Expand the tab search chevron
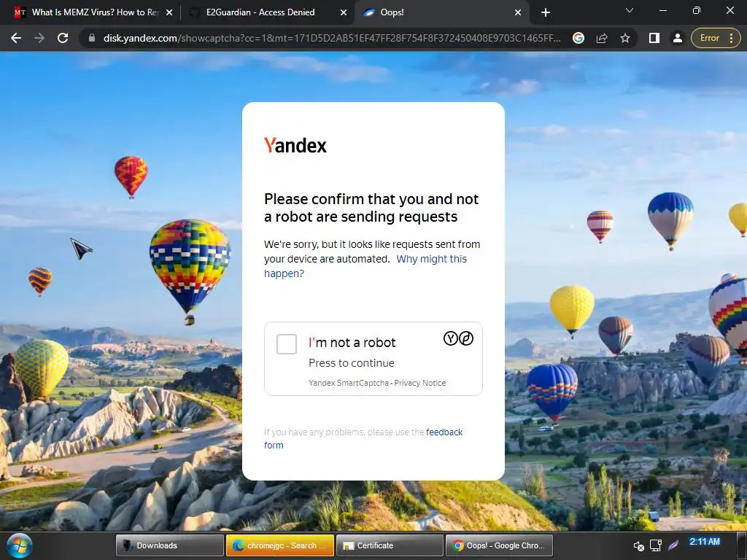 pyautogui.click(x=630, y=10)
